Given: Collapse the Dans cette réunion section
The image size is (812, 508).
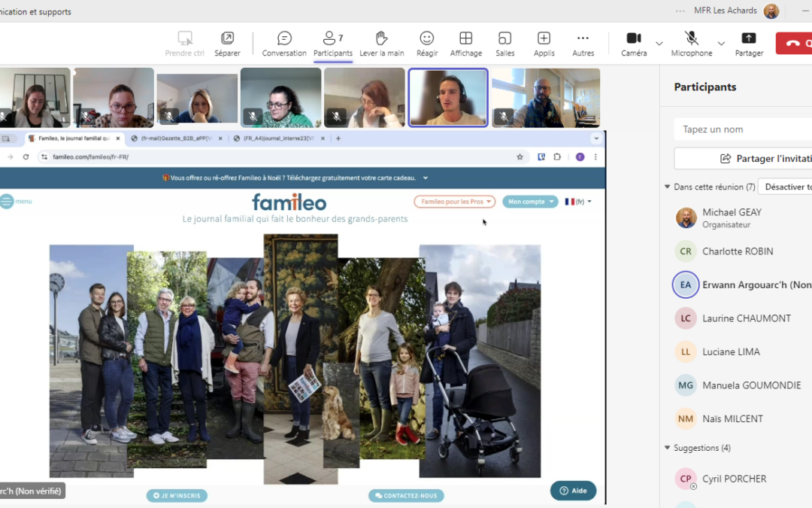Looking at the screenshot, I should (x=667, y=187).
